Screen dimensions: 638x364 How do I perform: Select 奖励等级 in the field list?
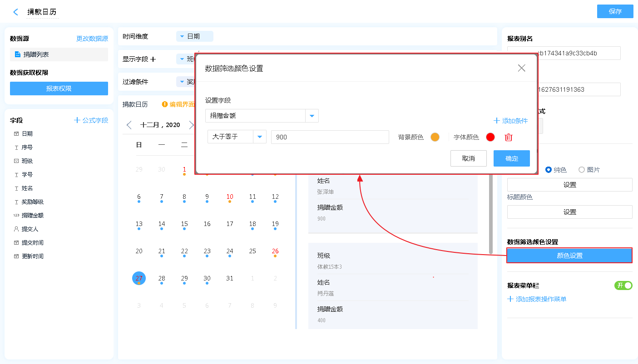33,202
